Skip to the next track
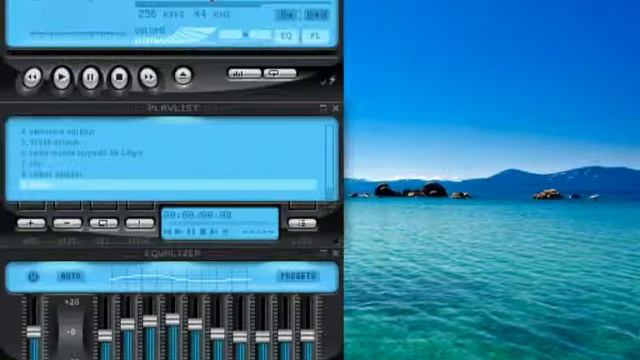This screenshot has width=640, height=360. pos(149,77)
